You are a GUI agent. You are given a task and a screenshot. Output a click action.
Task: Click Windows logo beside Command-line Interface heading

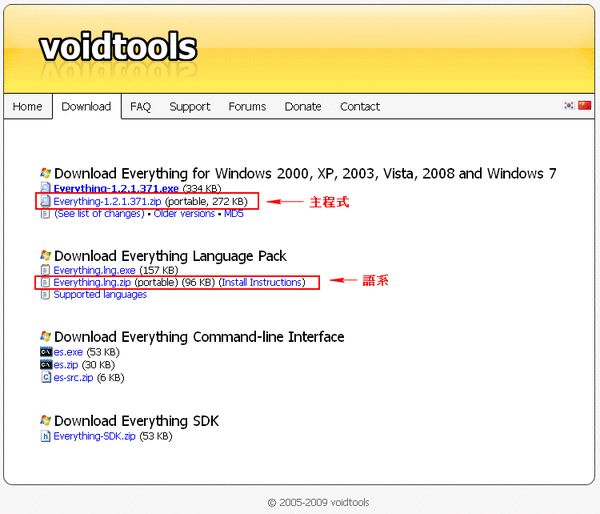tap(46, 336)
